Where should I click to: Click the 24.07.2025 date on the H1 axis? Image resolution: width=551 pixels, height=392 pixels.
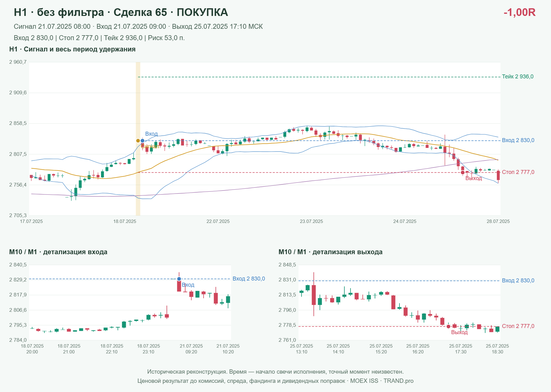(x=405, y=221)
